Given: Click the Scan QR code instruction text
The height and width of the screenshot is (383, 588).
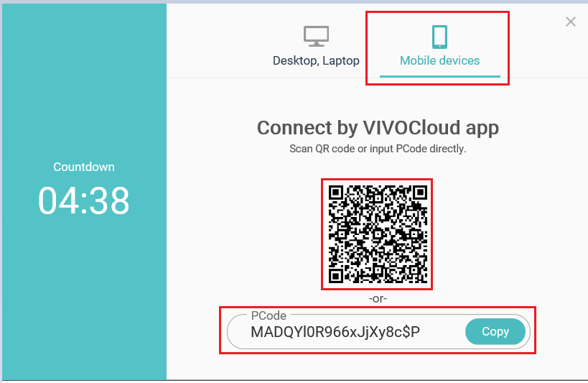Looking at the screenshot, I should point(378,149).
